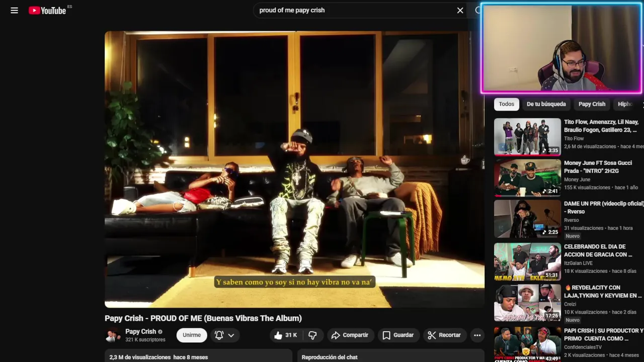The image size is (644, 362).
Task: Click the coffee cup overlay icon on video
Action: (x=465, y=160)
